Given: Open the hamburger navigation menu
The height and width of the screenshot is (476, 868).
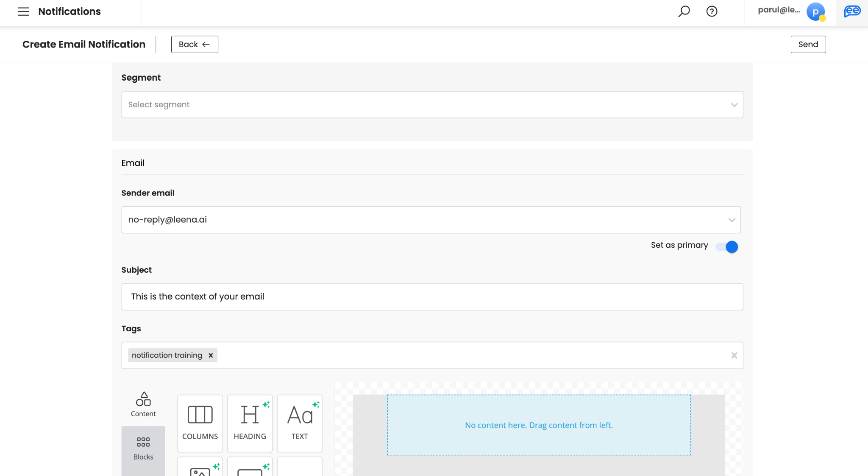Looking at the screenshot, I should (x=24, y=11).
